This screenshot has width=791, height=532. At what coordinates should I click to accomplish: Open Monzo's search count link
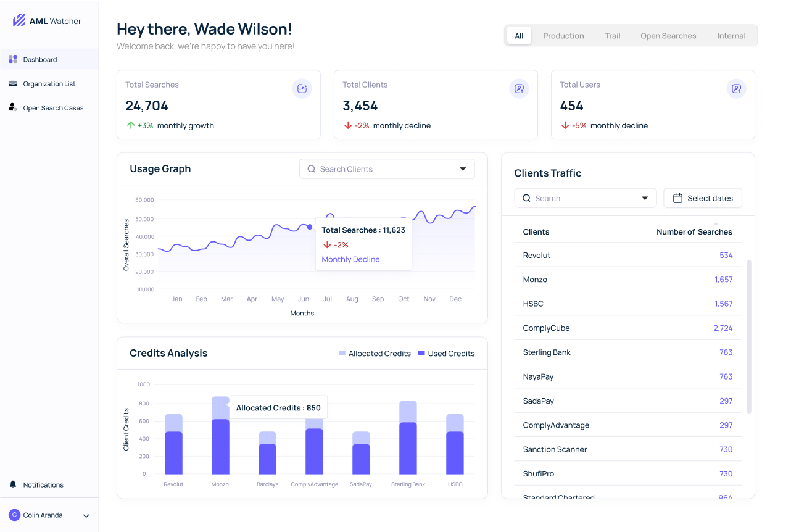725,279
